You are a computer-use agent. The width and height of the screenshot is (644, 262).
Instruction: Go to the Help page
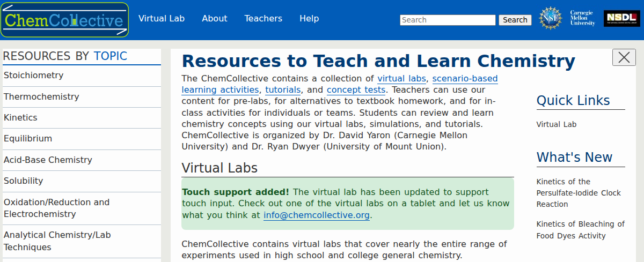coord(309,19)
